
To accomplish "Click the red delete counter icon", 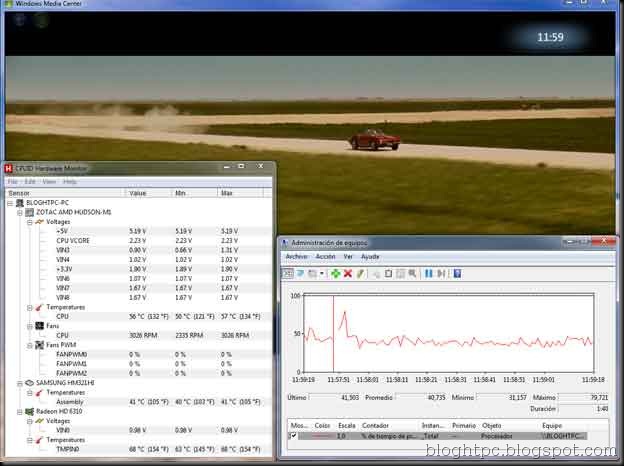I will 347,272.
